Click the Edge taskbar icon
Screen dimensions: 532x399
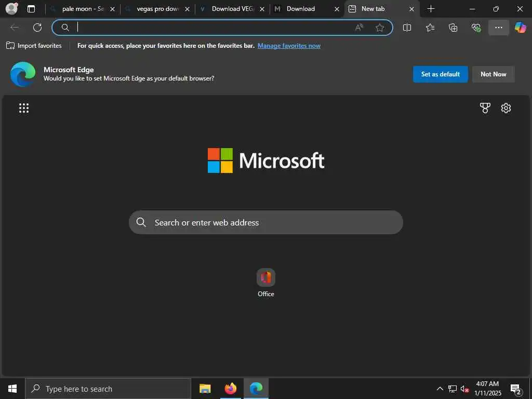tap(256, 389)
